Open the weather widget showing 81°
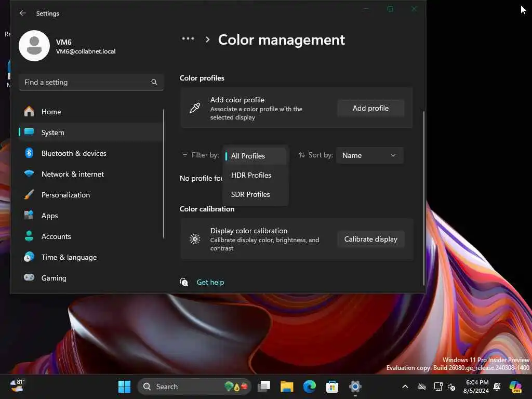This screenshot has width=532, height=399. point(17,386)
